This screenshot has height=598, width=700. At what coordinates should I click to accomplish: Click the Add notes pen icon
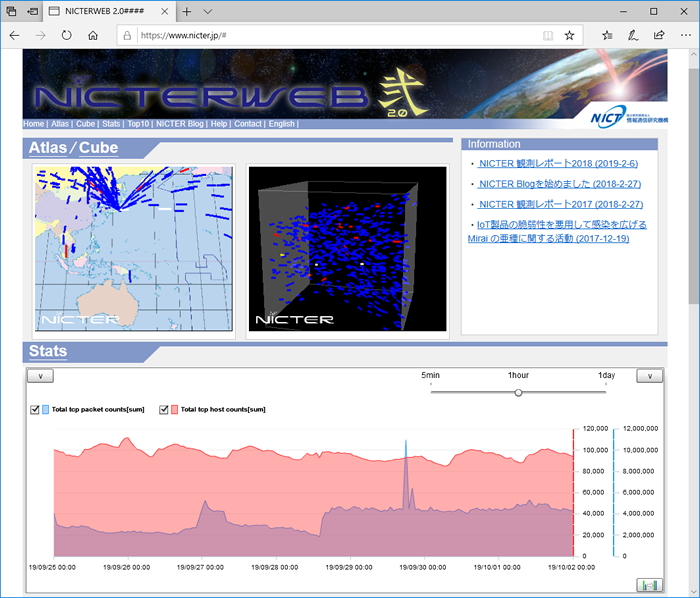633,35
